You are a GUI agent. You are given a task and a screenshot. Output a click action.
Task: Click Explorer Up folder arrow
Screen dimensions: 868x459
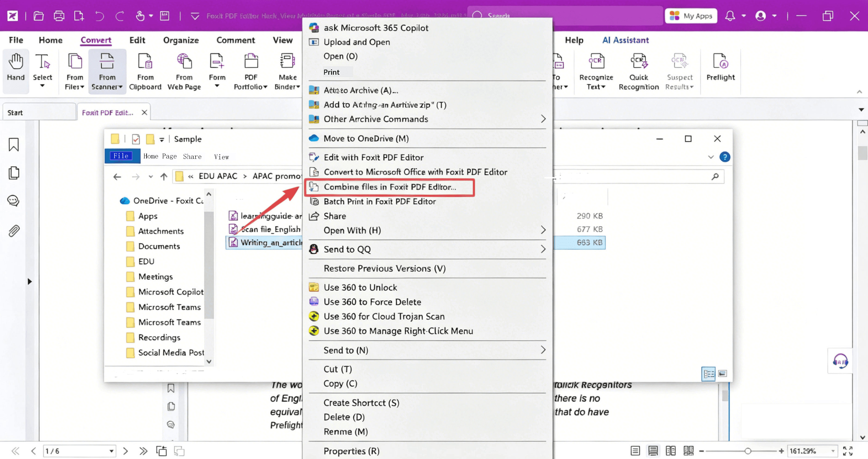tap(164, 176)
